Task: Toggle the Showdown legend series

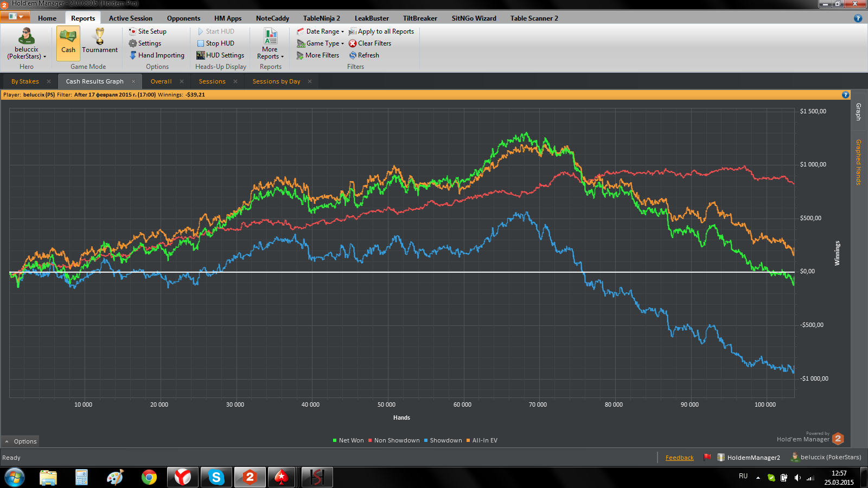Action: coord(443,440)
